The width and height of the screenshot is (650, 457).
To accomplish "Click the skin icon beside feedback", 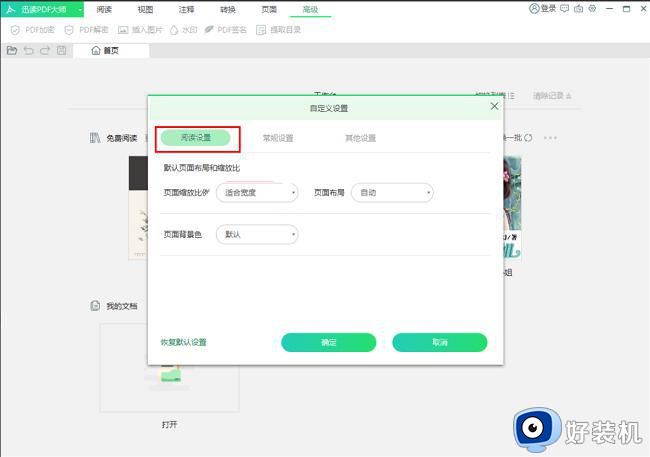I will 579,9.
